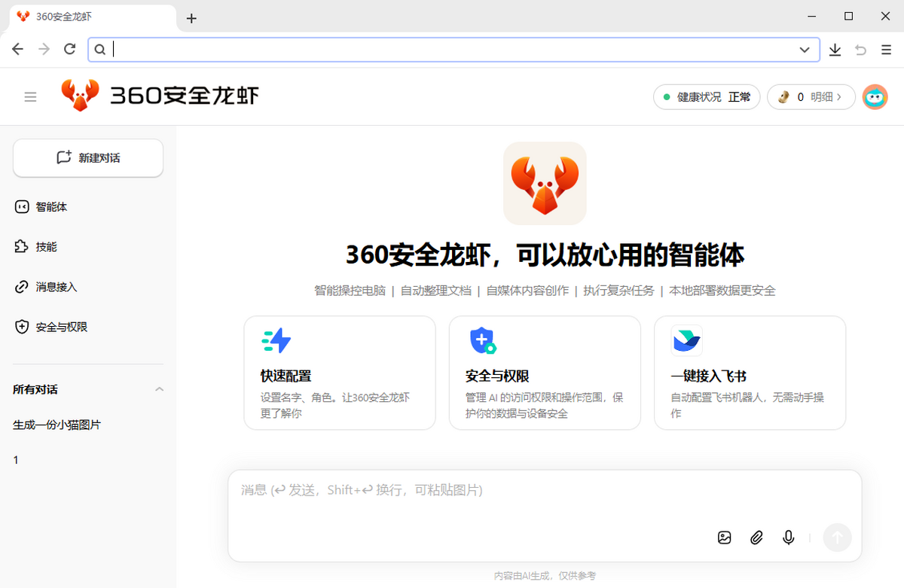Open a new browser tab with the plus
The image size is (904, 588).
pyautogui.click(x=191, y=18)
